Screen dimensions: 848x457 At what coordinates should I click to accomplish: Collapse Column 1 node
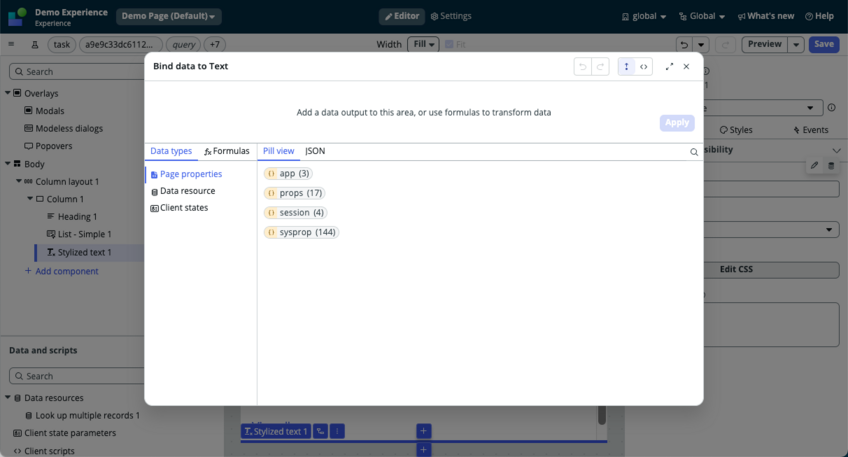click(30, 198)
